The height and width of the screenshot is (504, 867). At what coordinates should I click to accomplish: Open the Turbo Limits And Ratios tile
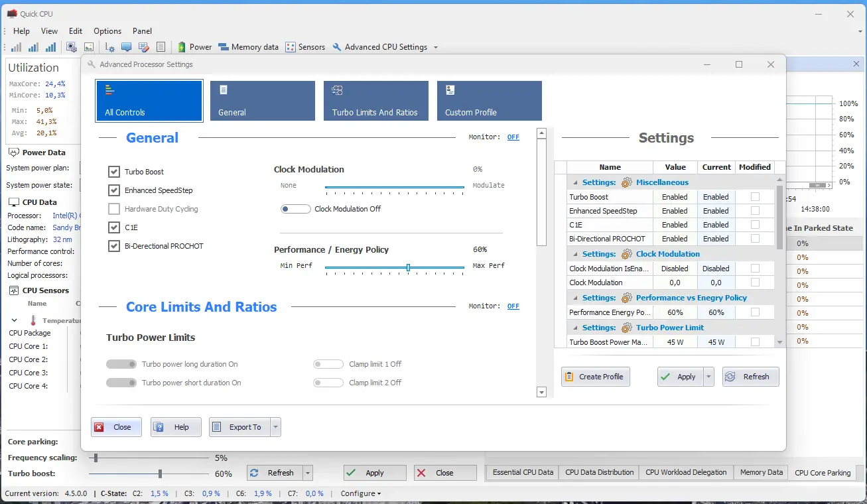[376, 101]
